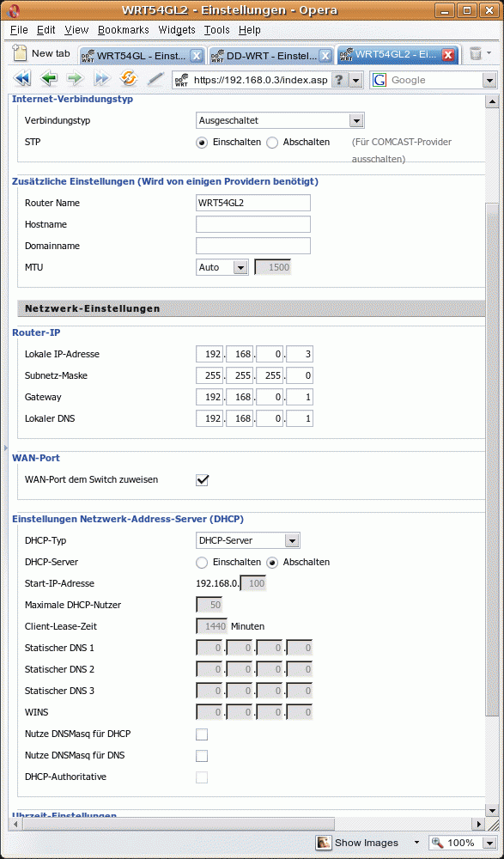
Task: Go back with the green left arrow
Action: 49,79
